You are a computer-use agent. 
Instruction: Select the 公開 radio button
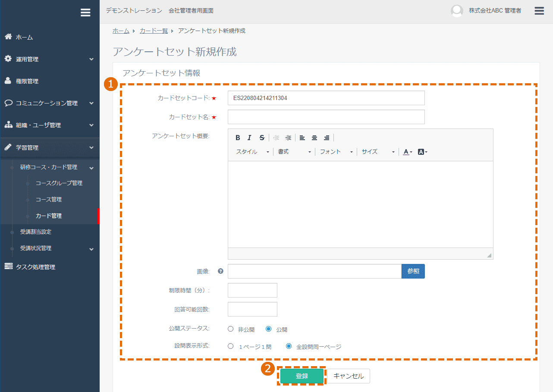click(269, 329)
